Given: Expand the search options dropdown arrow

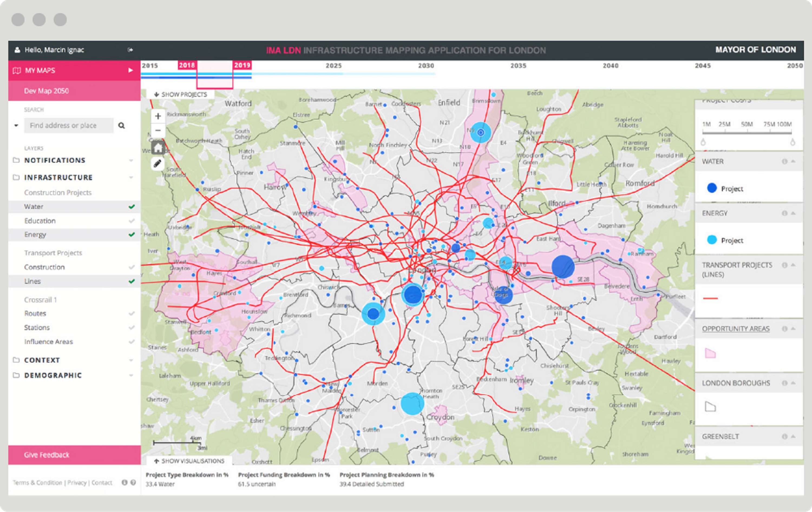Looking at the screenshot, I should tap(16, 125).
